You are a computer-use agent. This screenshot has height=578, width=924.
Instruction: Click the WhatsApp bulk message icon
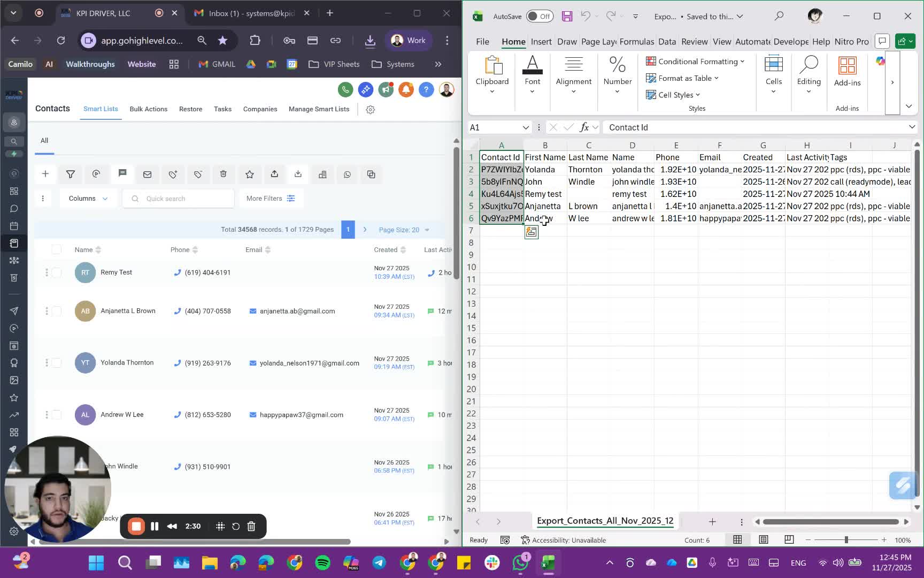(x=347, y=174)
